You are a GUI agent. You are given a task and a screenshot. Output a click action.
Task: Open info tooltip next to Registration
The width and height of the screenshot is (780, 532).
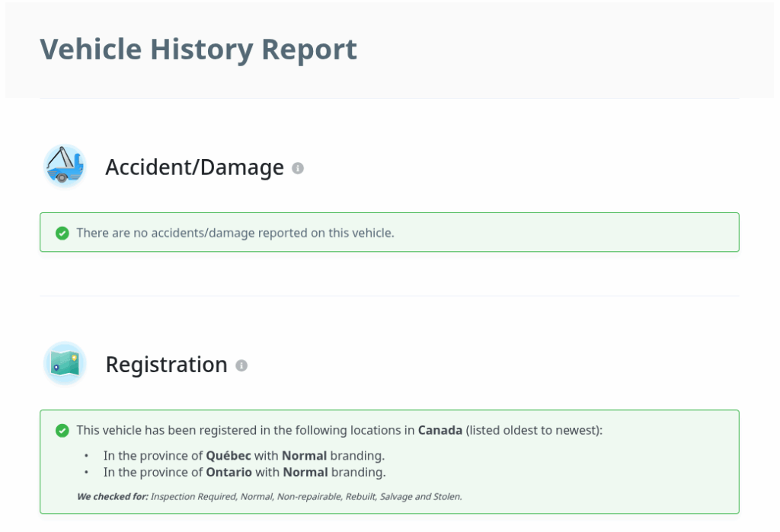(x=241, y=365)
